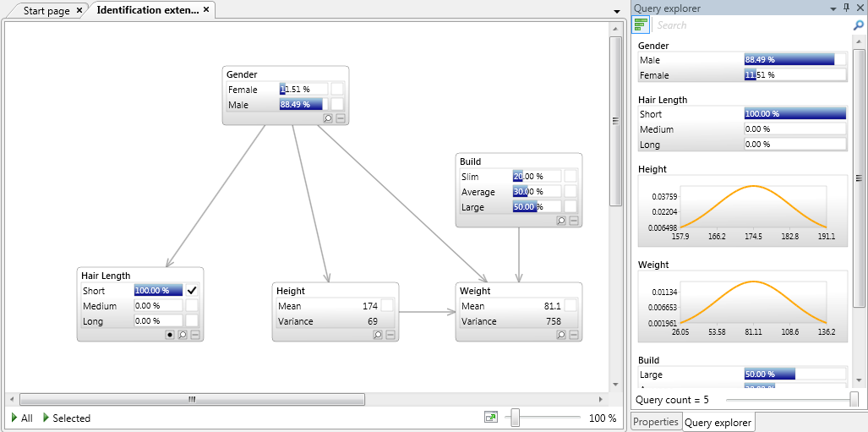The height and width of the screenshot is (432, 868).
Task: Switch to the Properties tab
Action: (x=656, y=422)
